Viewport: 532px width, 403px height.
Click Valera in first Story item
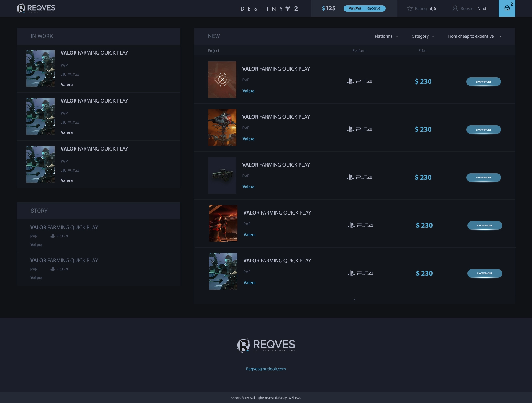pos(36,245)
